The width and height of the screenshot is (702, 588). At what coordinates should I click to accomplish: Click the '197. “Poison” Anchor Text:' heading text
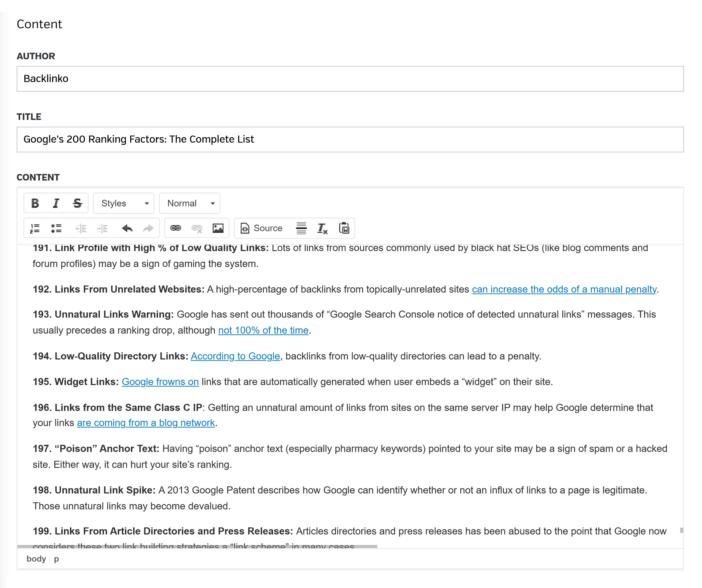(96, 449)
